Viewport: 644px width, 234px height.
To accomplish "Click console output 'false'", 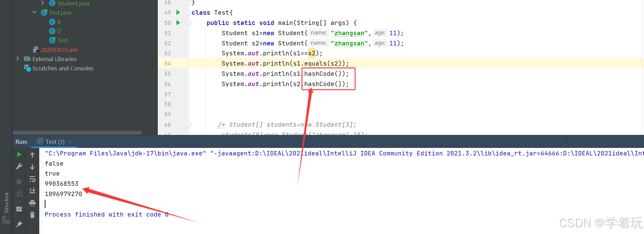I will [54, 164].
